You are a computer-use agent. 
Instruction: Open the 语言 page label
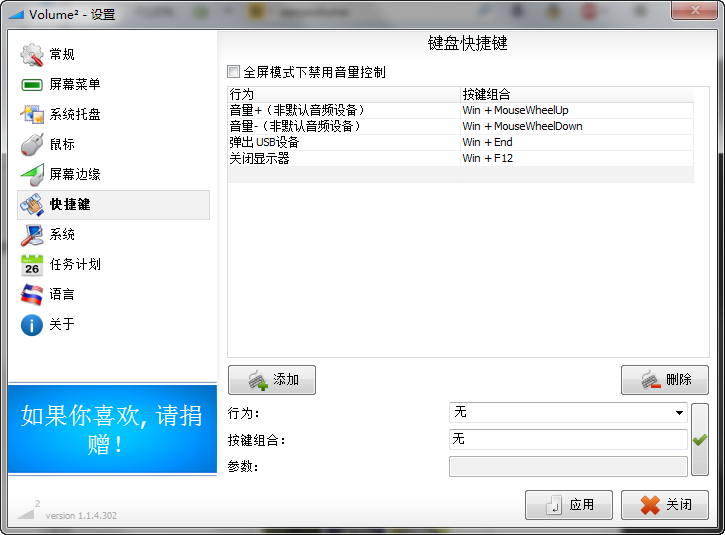(x=62, y=295)
